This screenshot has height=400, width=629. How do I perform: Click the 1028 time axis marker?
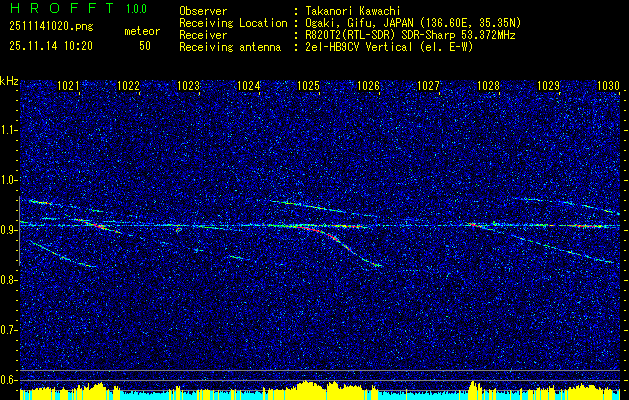point(489,85)
